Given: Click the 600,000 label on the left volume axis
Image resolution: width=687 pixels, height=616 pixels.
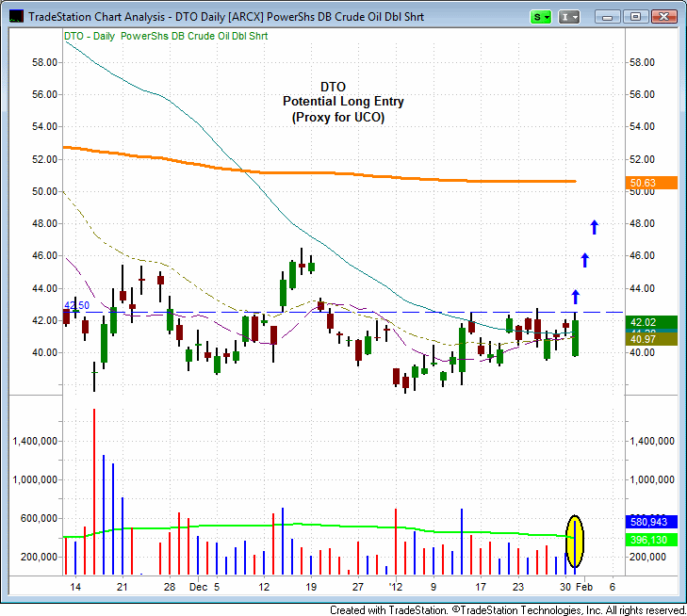Looking at the screenshot, I should pyautogui.click(x=39, y=518).
